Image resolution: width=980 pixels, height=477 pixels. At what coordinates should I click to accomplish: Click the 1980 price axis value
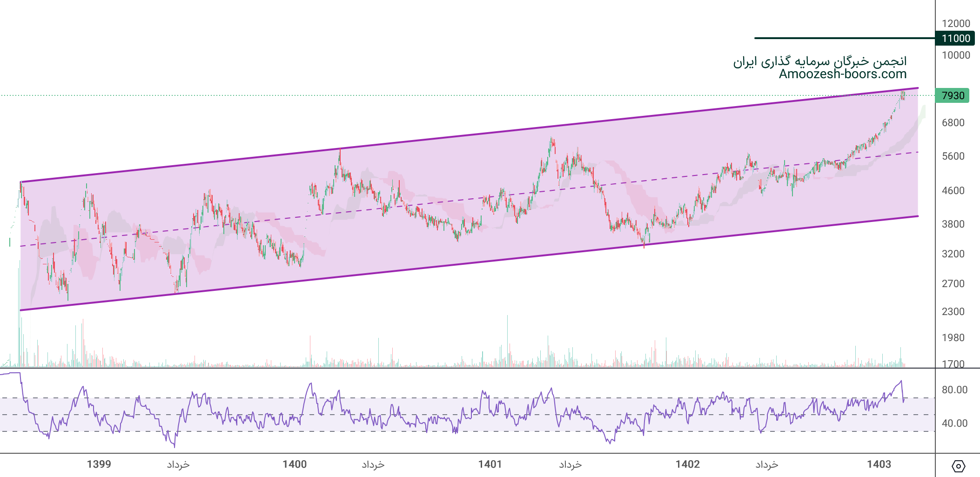click(x=953, y=337)
